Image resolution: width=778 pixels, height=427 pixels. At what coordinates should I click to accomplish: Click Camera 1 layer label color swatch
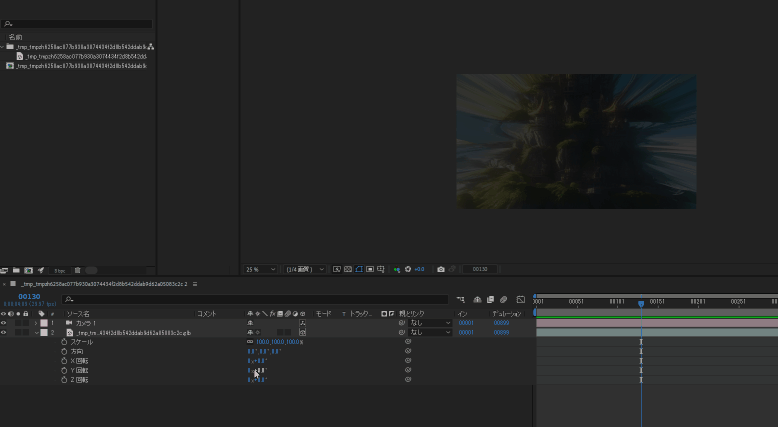[44, 323]
